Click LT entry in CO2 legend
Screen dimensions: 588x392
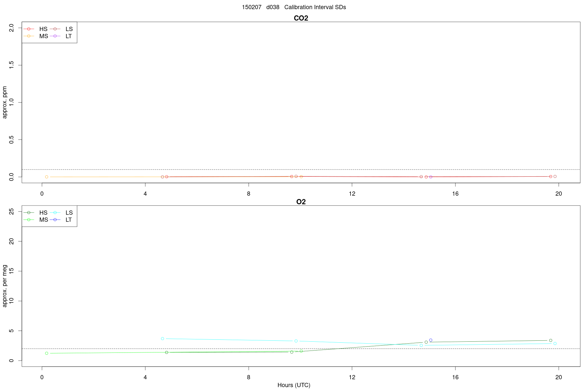(x=61, y=36)
